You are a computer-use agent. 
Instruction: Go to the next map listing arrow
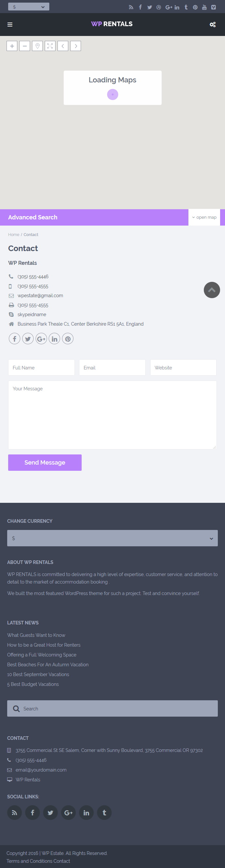tap(75, 46)
